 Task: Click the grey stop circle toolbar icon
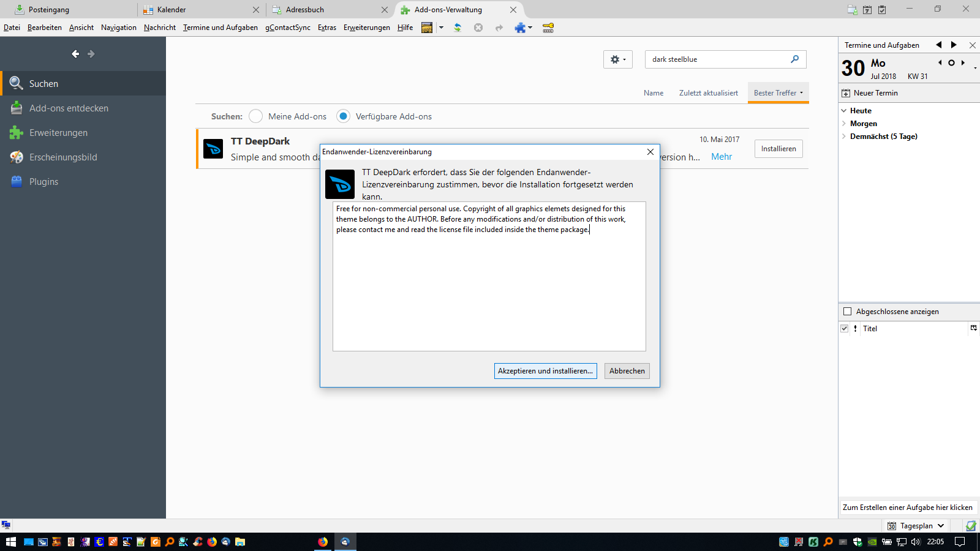click(478, 28)
